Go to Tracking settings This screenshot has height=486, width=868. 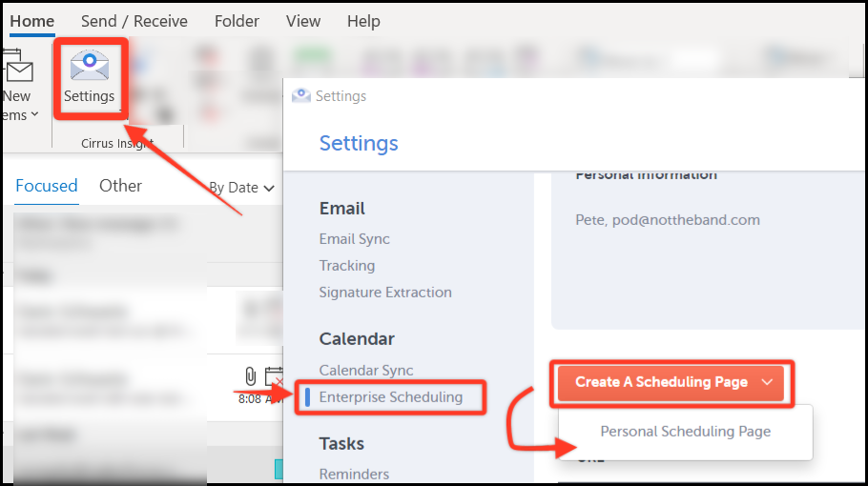(347, 265)
